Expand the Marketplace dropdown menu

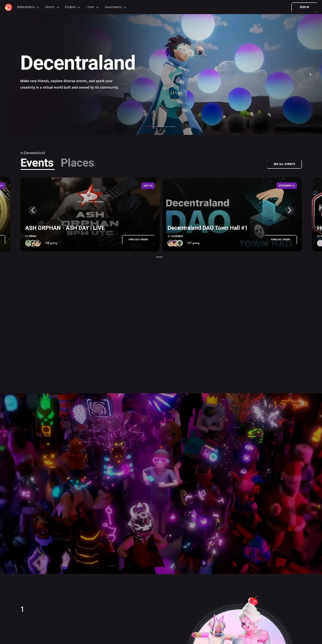(x=28, y=7)
